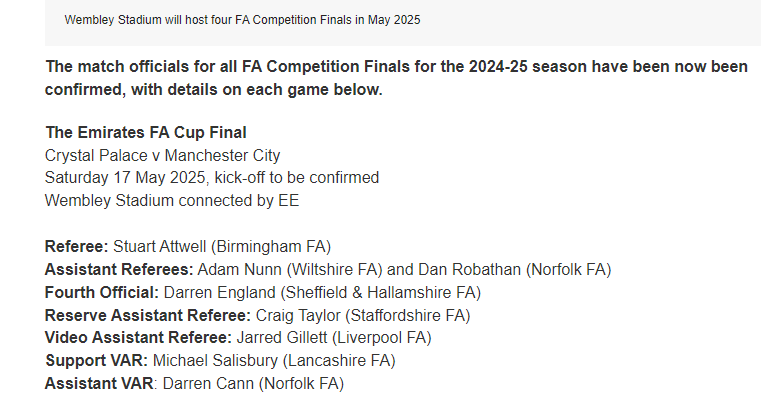This screenshot has width=761, height=417.
Task: Click the 'Support VAR:' label
Action: [97, 360]
